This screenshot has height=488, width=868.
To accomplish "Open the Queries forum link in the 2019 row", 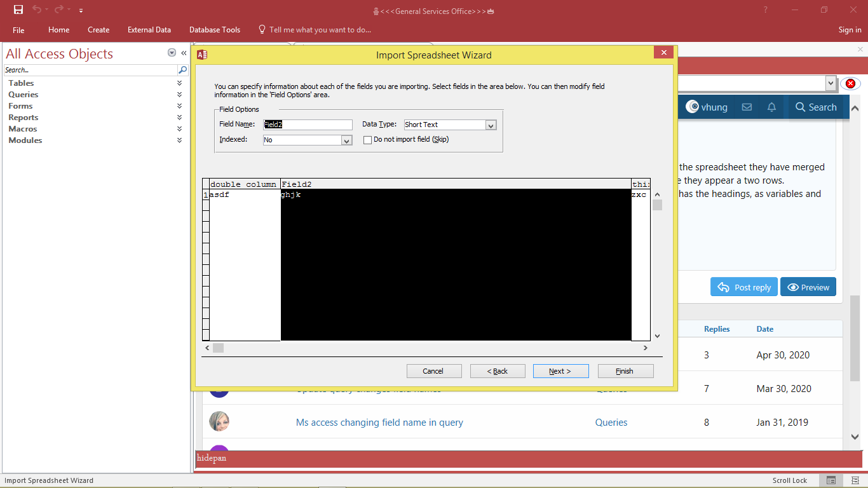I will click(x=611, y=423).
